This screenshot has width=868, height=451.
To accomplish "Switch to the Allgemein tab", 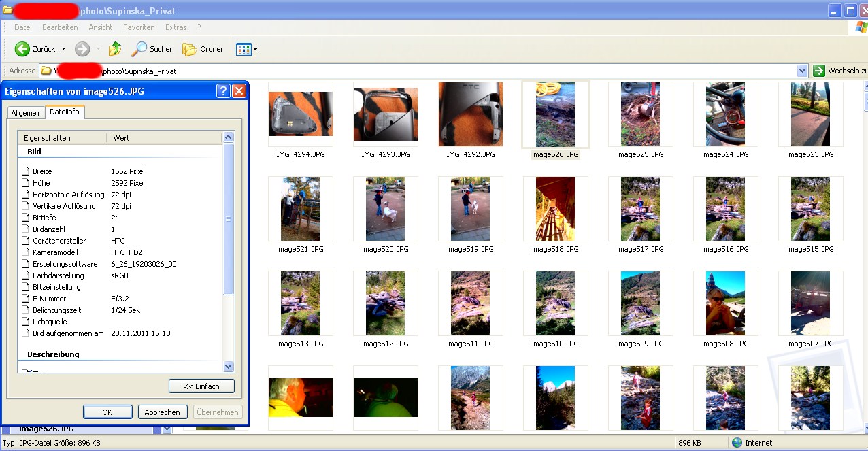I will [27, 113].
